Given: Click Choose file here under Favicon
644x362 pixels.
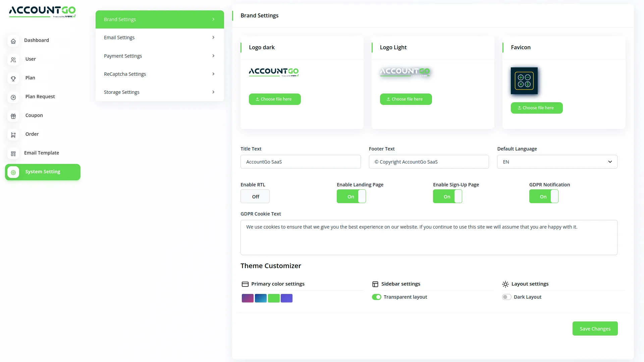Looking at the screenshot, I should point(536,108).
